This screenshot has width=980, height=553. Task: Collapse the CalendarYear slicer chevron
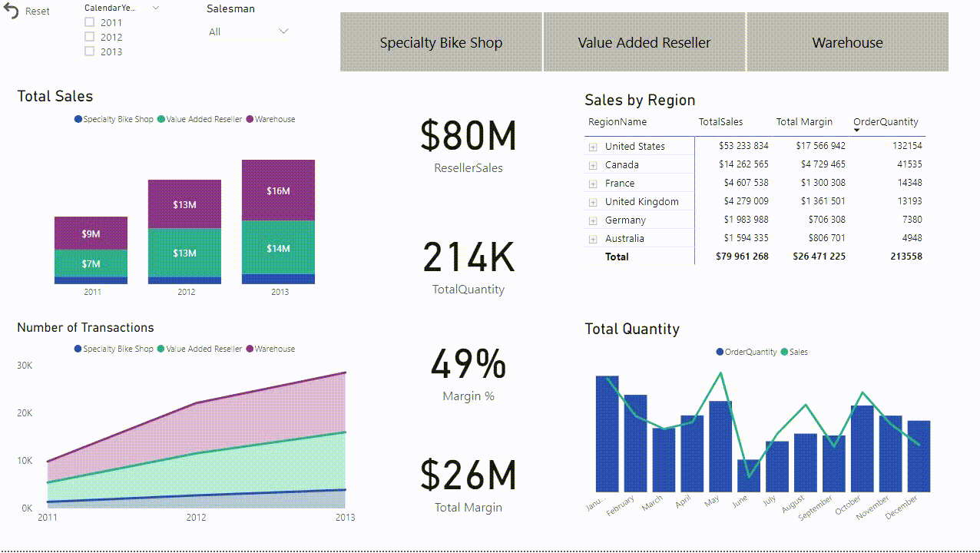(156, 8)
